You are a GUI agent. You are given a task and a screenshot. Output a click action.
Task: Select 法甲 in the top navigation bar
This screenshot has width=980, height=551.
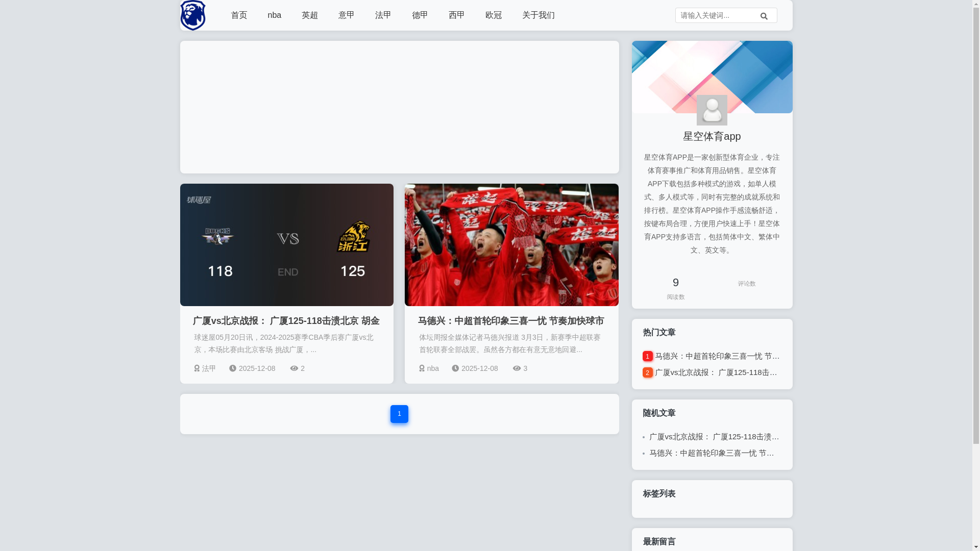[x=383, y=15]
